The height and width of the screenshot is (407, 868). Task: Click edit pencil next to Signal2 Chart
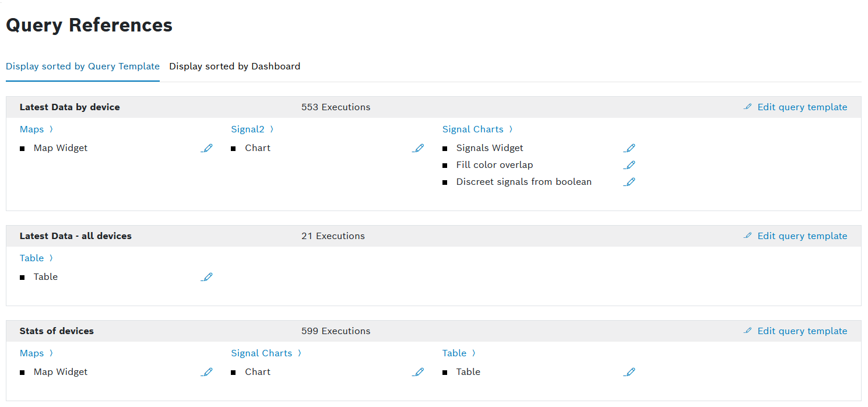coord(418,148)
